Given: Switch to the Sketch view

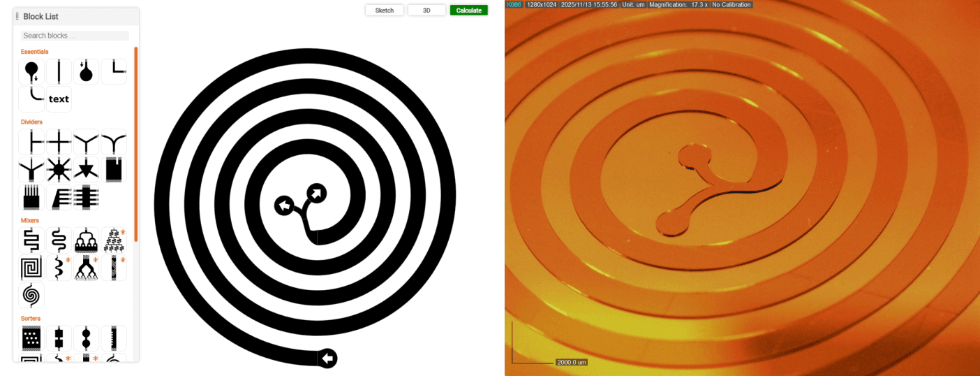Looking at the screenshot, I should [385, 10].
